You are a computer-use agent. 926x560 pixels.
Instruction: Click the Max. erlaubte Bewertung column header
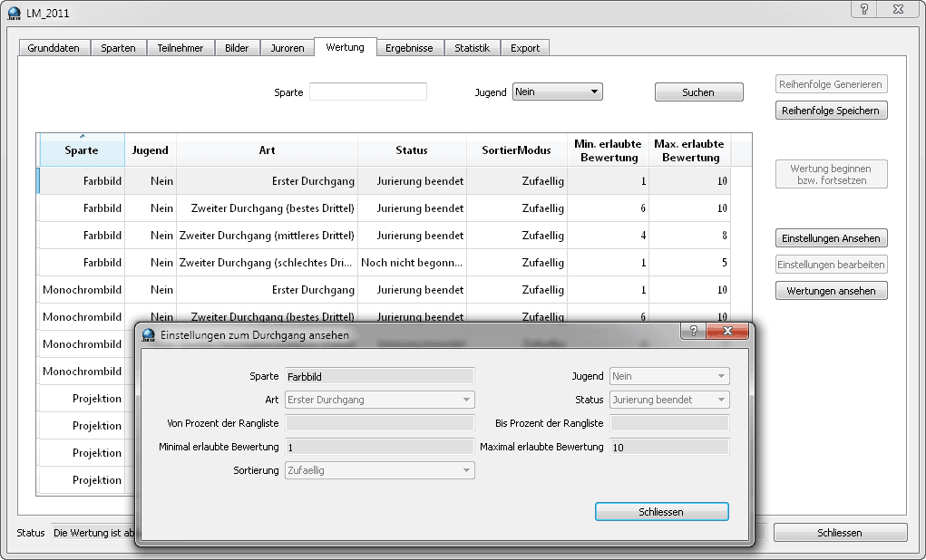690,150
